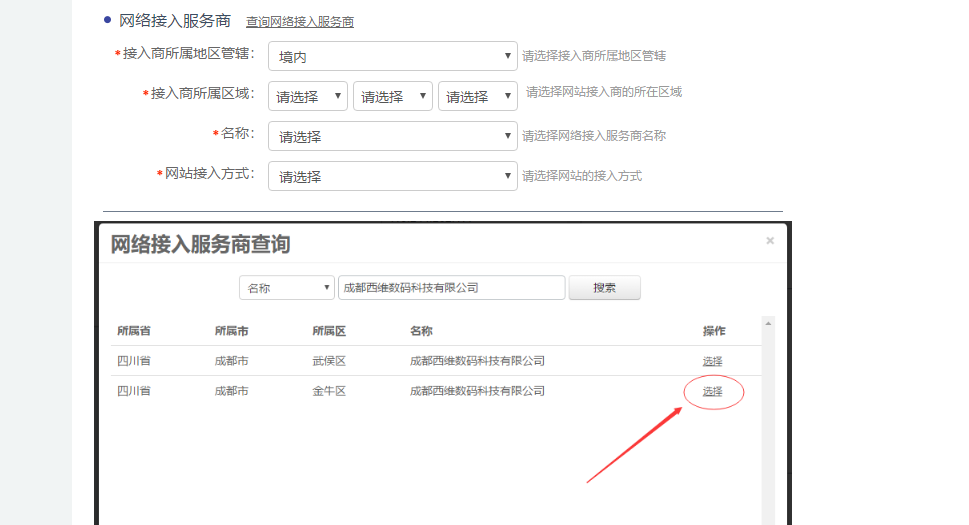Expand the 名称 service provider dropdown in the form
The width and height of the screenshot is (969, 525).
click(392, 137)
